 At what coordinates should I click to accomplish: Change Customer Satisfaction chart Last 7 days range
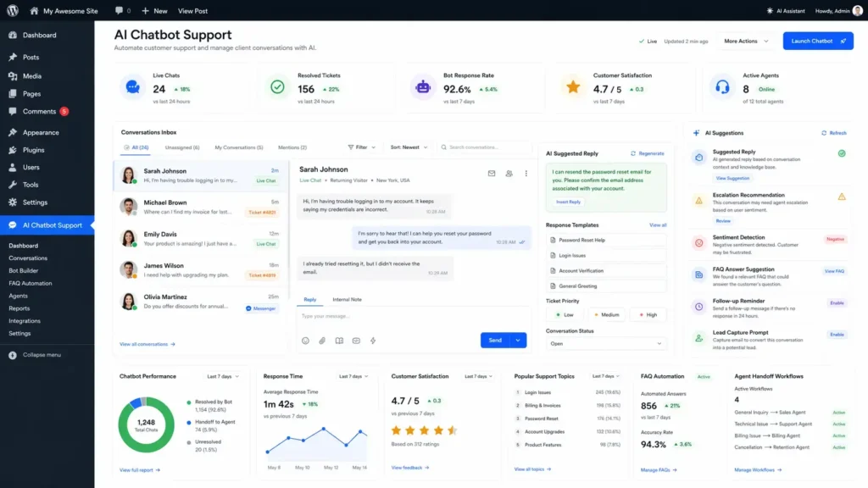pyautogui.click(x=478, y=376)
